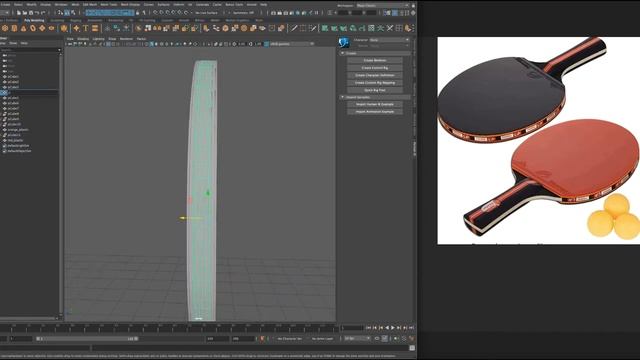Open the Symmetry Off dropdown
This screenshot has width=640, height=360.
[244, 13]
